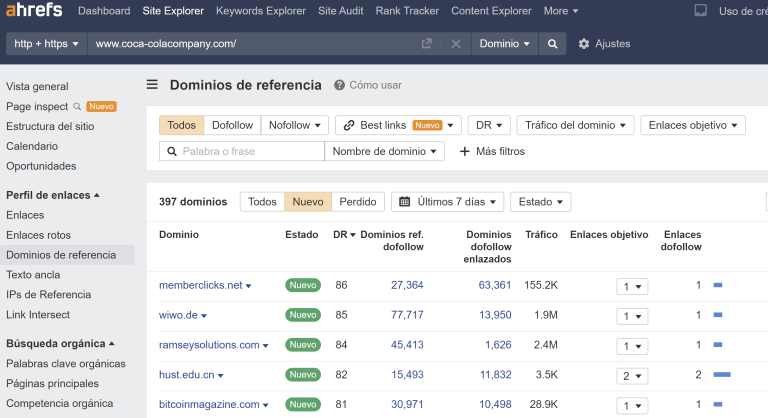This screenshot has width=768, height=418.
Task: Click the monitor icon in top bar
Action: point(700,11)
